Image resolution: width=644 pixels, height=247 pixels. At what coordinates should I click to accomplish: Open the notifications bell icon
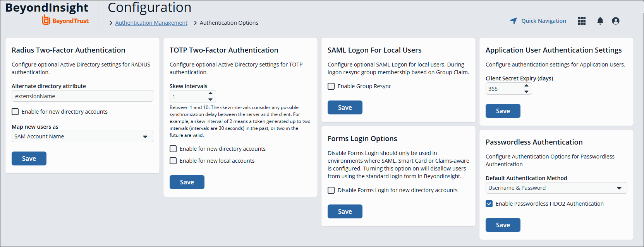(x=600, y=21)
